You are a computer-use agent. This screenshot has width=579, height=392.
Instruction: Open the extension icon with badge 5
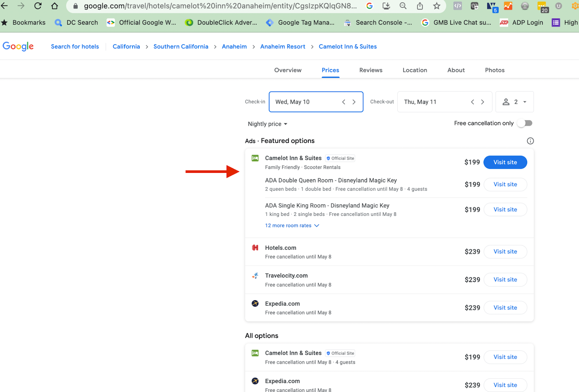pos(492,7)
